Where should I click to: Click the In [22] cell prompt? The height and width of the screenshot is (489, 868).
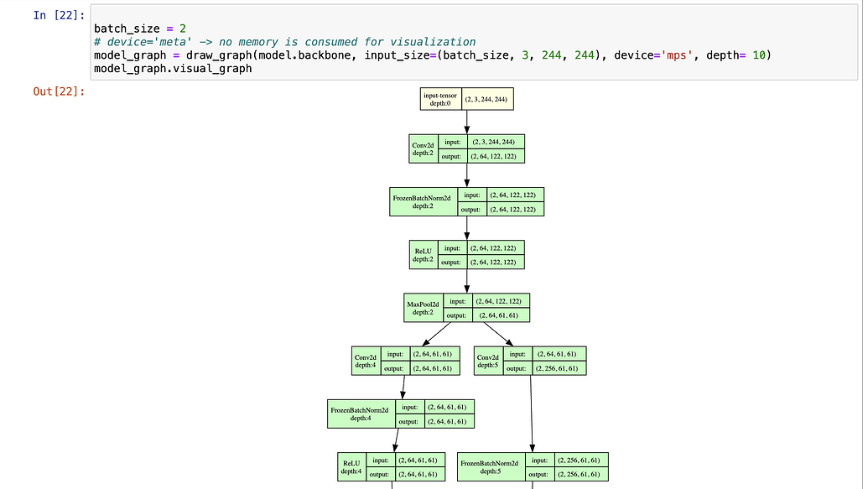pyautogui.click(x=58, y=15)
